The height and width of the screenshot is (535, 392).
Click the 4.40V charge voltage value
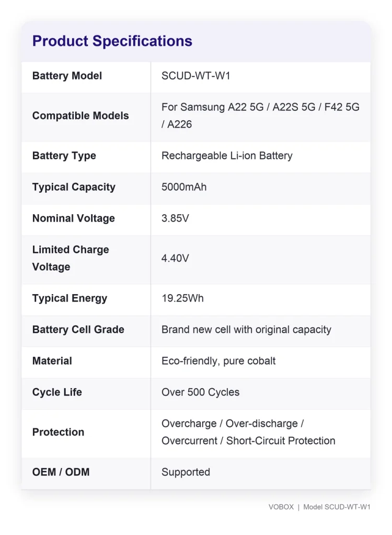coord(175,258)
